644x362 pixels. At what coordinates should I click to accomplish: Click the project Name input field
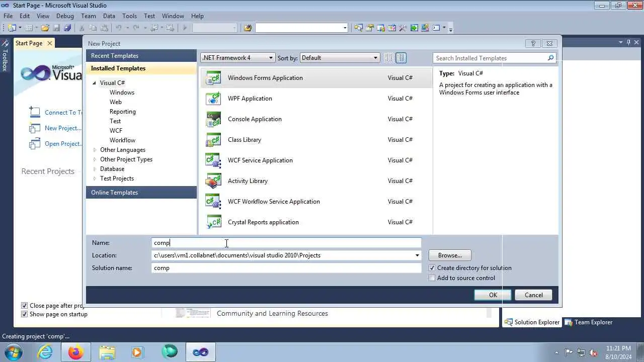pyautogui.click(x=286, y=243)
